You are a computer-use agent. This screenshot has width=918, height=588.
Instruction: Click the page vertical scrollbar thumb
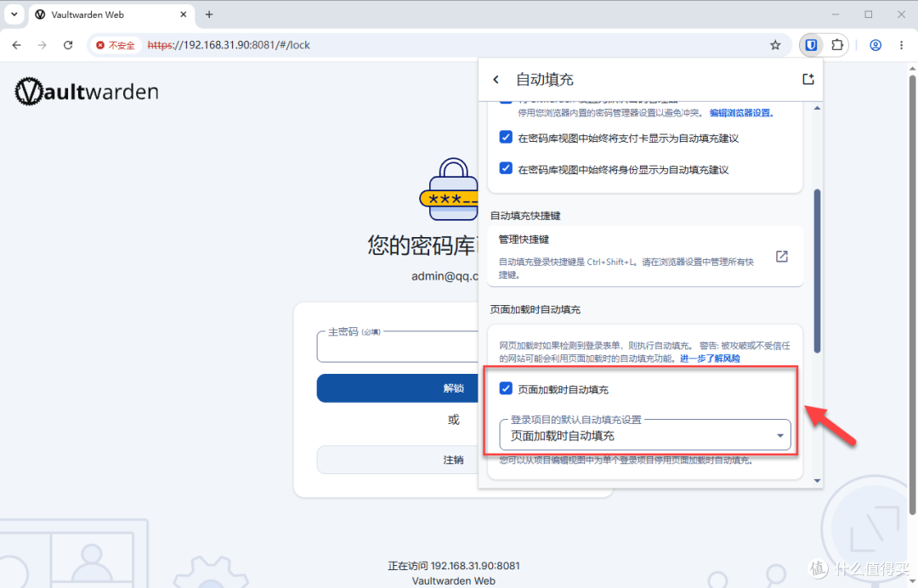[x=912, y=295]
